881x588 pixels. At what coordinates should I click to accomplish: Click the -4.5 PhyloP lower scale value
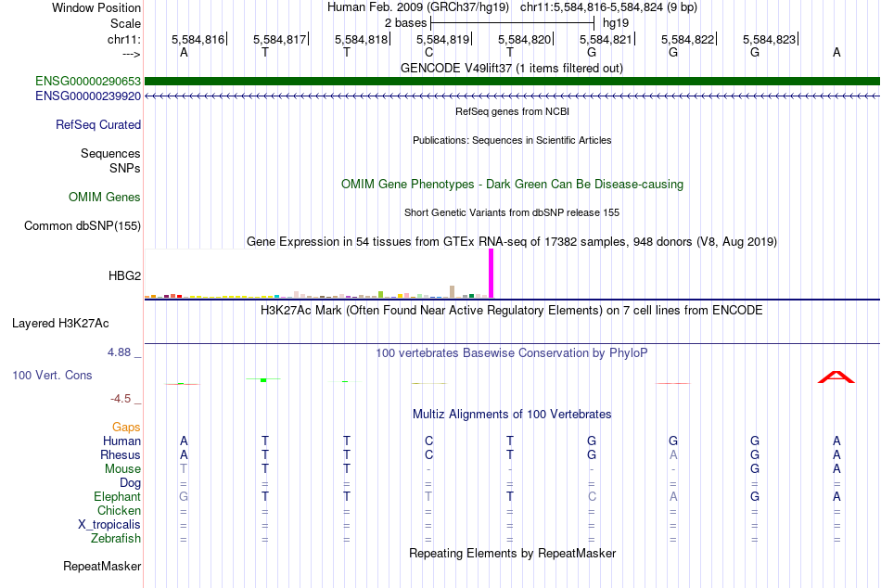[121, 399]
